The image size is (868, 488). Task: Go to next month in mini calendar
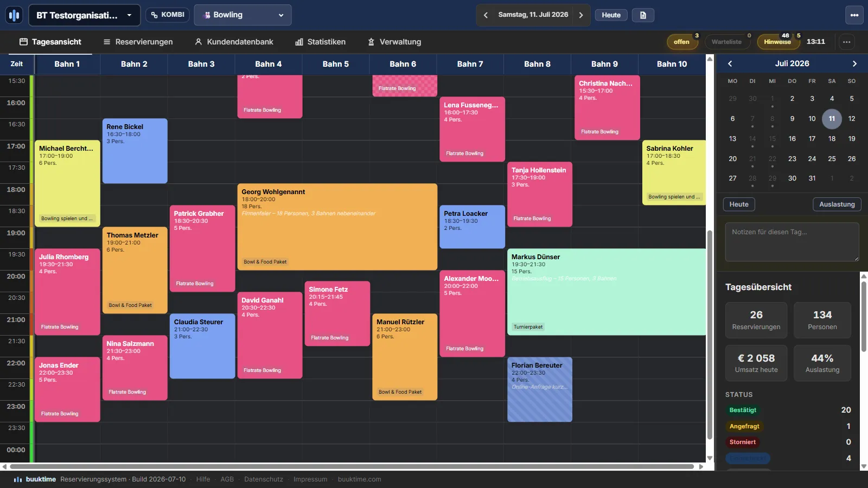854,63
